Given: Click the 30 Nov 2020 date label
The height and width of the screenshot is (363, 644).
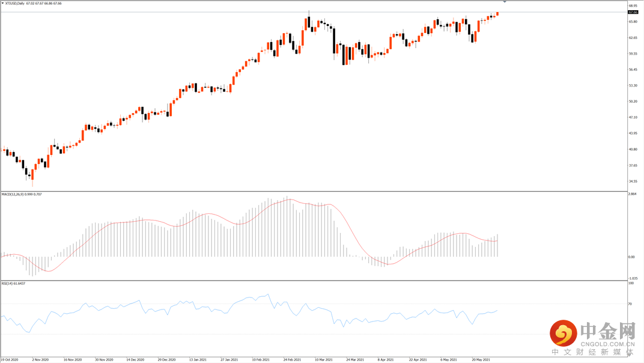Looking at the screenshot, I should point(104,360).
